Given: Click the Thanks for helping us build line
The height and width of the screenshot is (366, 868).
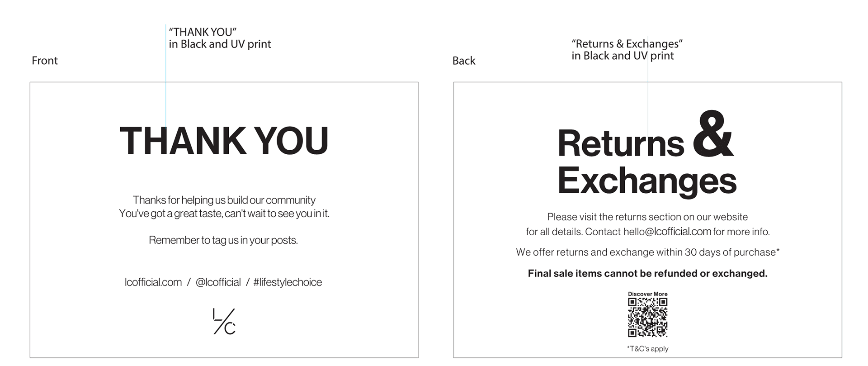Looking at the screenshot, I should click(x=224, y=200).
